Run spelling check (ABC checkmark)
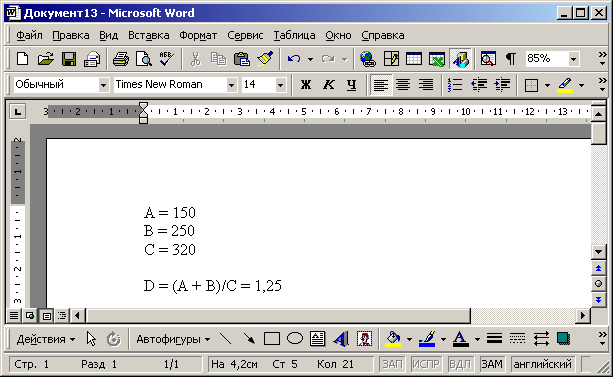 coord(167,59)
